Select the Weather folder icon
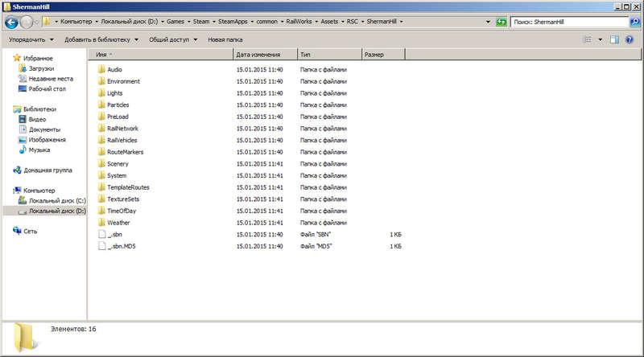The height and width of the screenshot is (357, 644). click(x=101, y=222)
